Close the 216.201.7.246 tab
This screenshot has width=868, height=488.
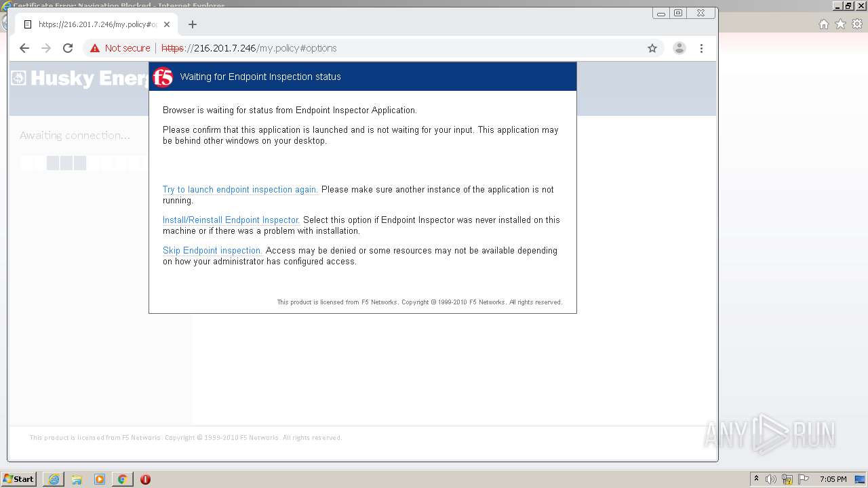tap(167, 24)
